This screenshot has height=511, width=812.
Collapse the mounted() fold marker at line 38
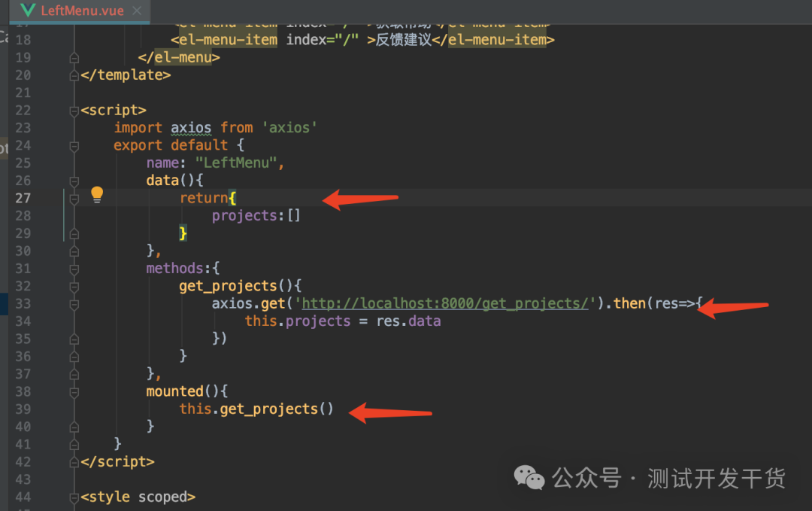pos(74,392)
